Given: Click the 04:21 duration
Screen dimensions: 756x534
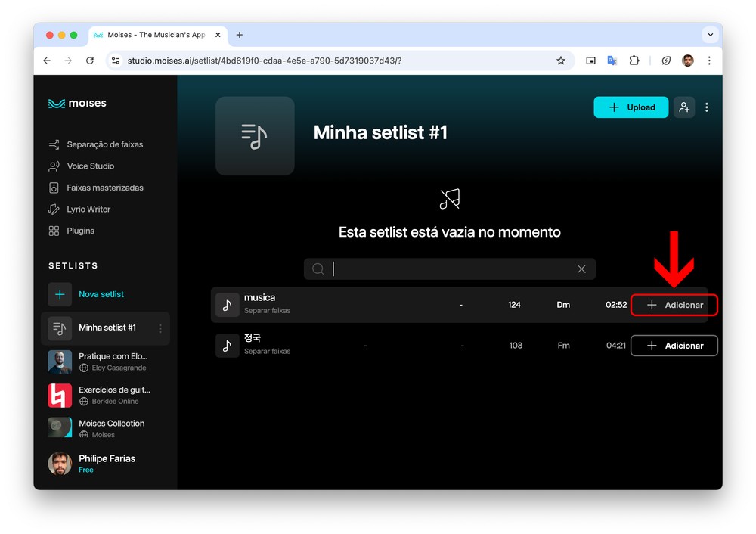Looking at the screenshot, I should pyautogui.click(x=615, y=346).
